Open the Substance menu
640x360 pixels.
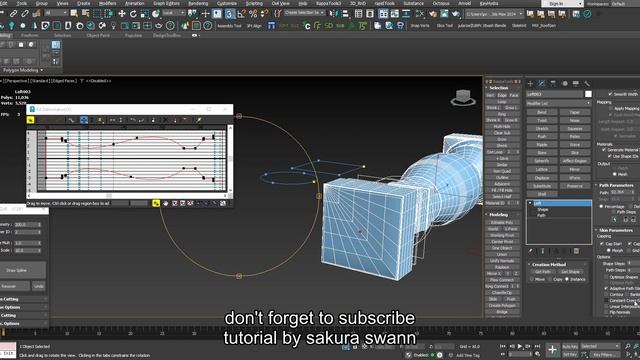coord(413,3)
